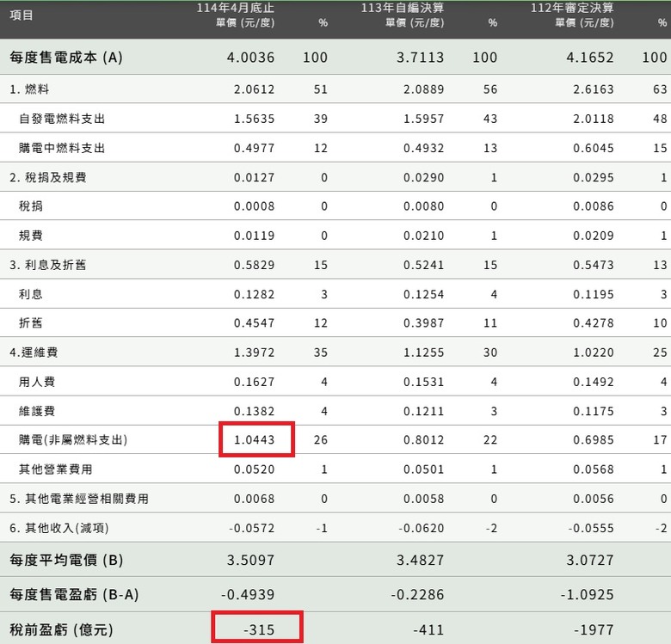Select value 1.0443
The image size is (671, 644).
coord(254,439)
